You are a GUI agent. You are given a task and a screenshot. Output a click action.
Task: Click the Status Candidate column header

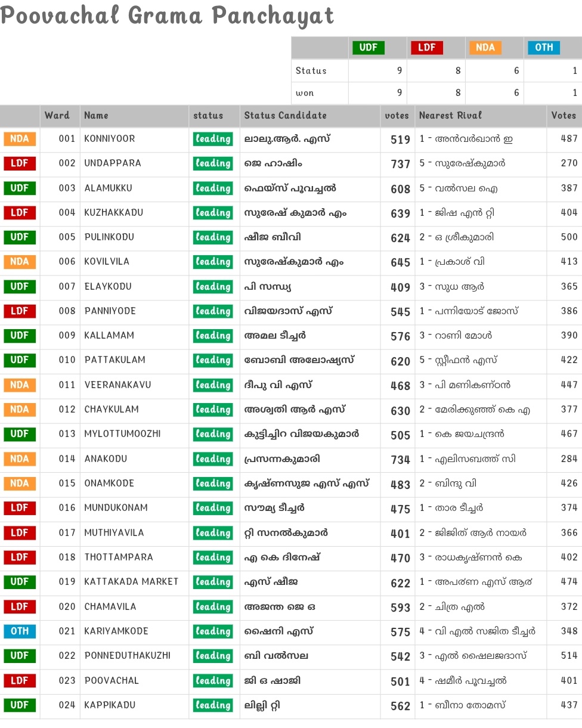285,116
